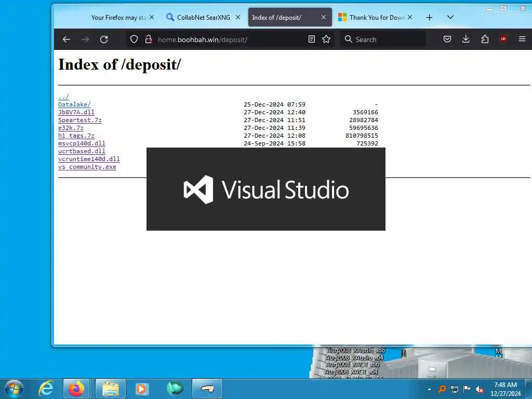Click the green round taskbar app icon

(175, 389)
